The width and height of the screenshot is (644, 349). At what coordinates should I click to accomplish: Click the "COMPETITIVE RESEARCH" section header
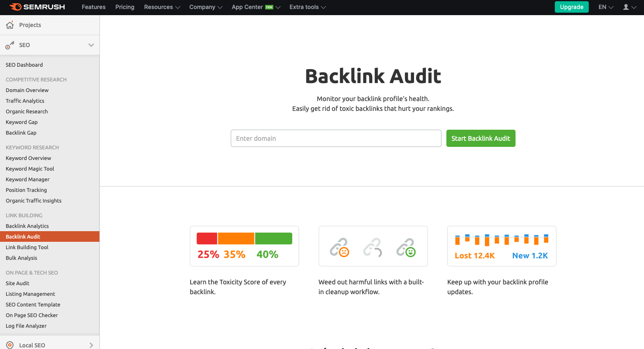tap(36, 79)
